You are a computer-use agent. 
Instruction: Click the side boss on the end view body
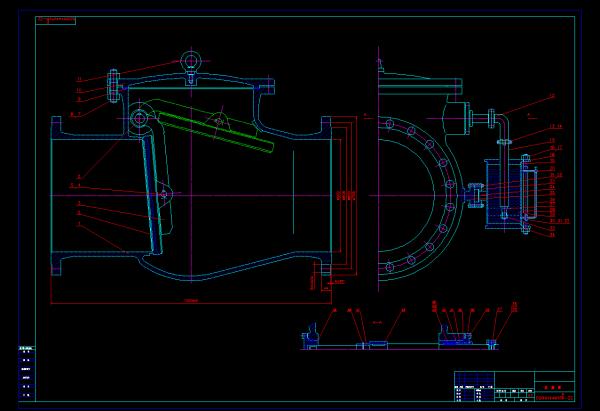point(458,118)
